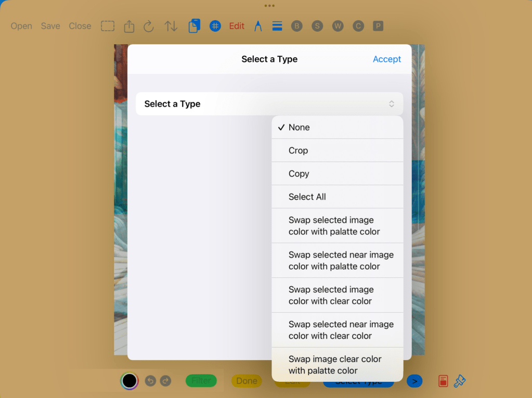Click the red Edit toolbar button
532x398 pixels.
[x=237, y=26]
